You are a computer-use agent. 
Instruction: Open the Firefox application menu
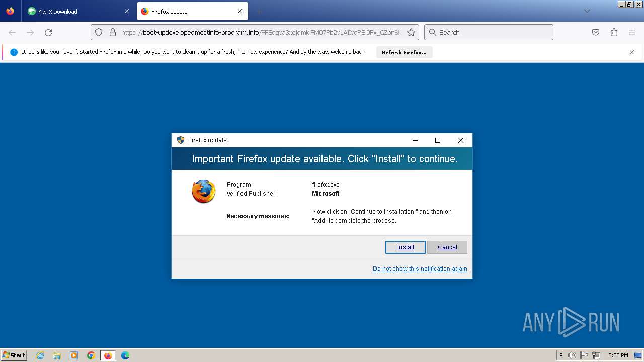point(632,32)
